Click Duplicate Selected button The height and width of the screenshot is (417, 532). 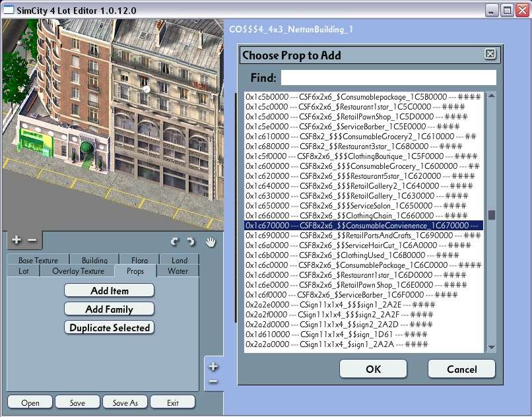[110, 328]
